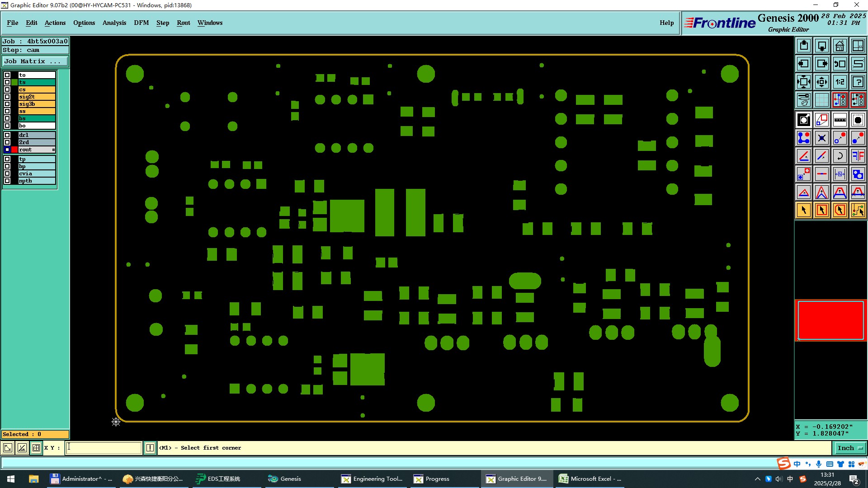Click the rotate feature icon
The height and width of the screenshot is (488, 868).
[x=840, y=156]
